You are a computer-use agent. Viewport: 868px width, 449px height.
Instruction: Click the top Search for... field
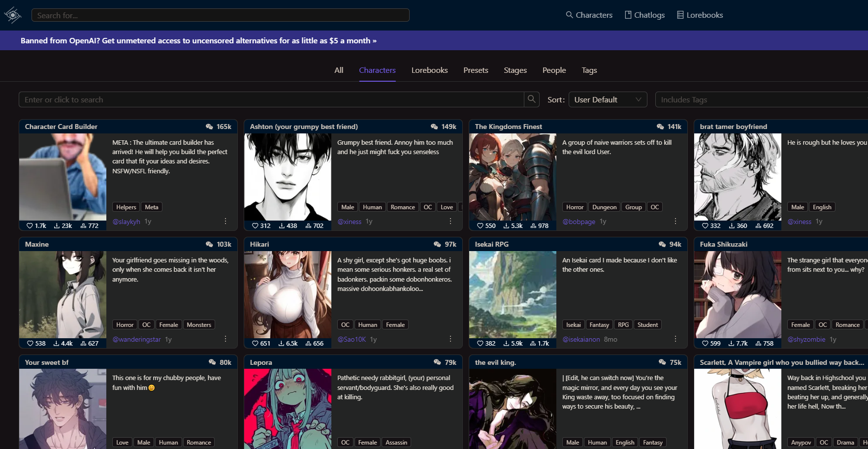[221, 15]
